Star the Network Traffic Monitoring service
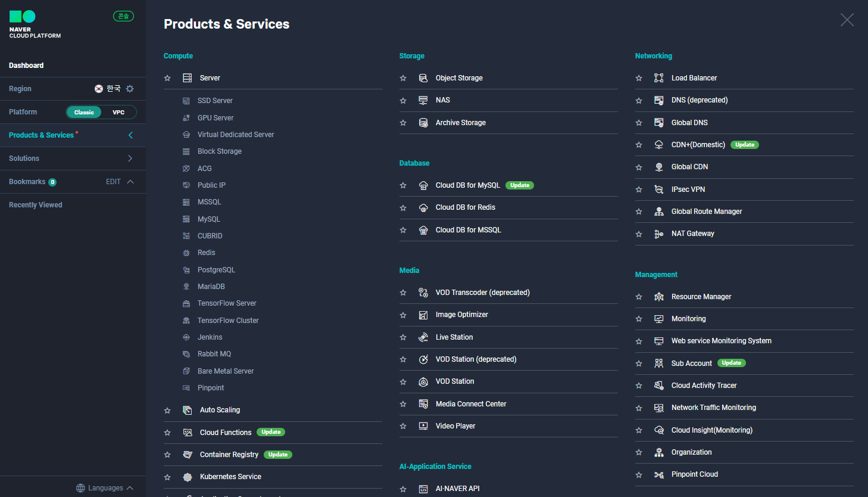868x497 pixels. click(x=639, y=408)
